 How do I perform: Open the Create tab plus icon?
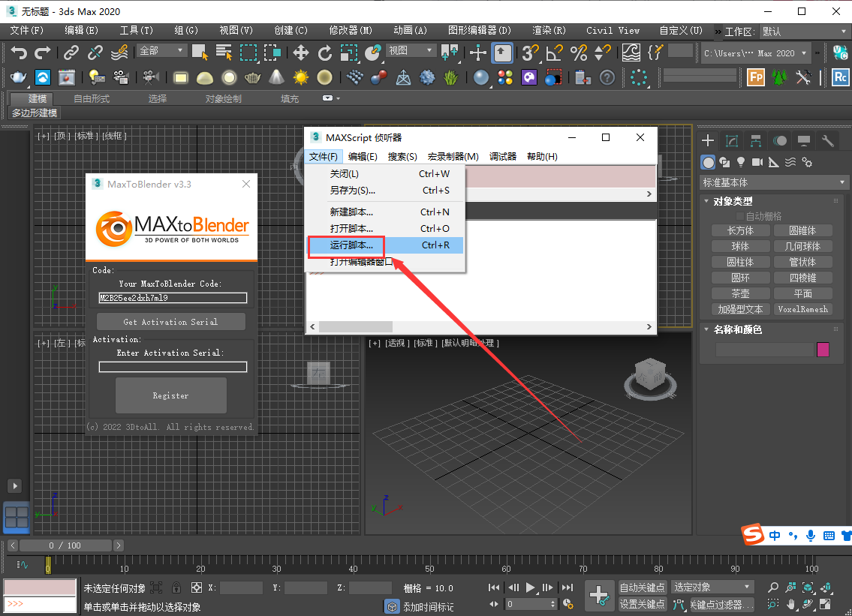(707, 141)
